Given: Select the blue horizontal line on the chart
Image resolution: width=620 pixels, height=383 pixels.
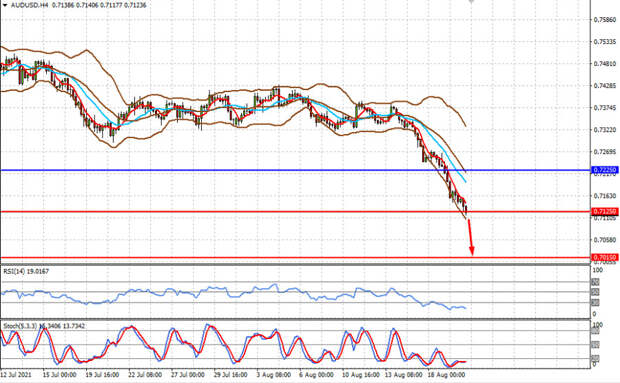Looking at the screenshot, I should (x=296, y=171).
